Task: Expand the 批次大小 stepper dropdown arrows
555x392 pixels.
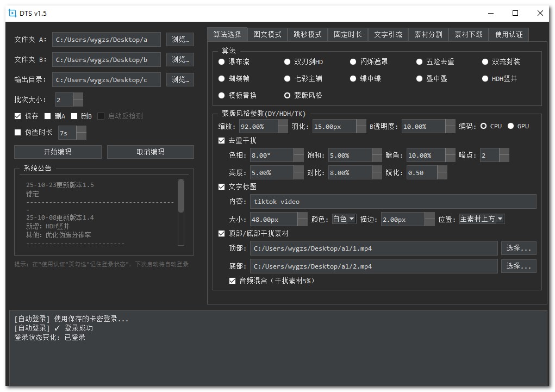Action: [78, 99]
